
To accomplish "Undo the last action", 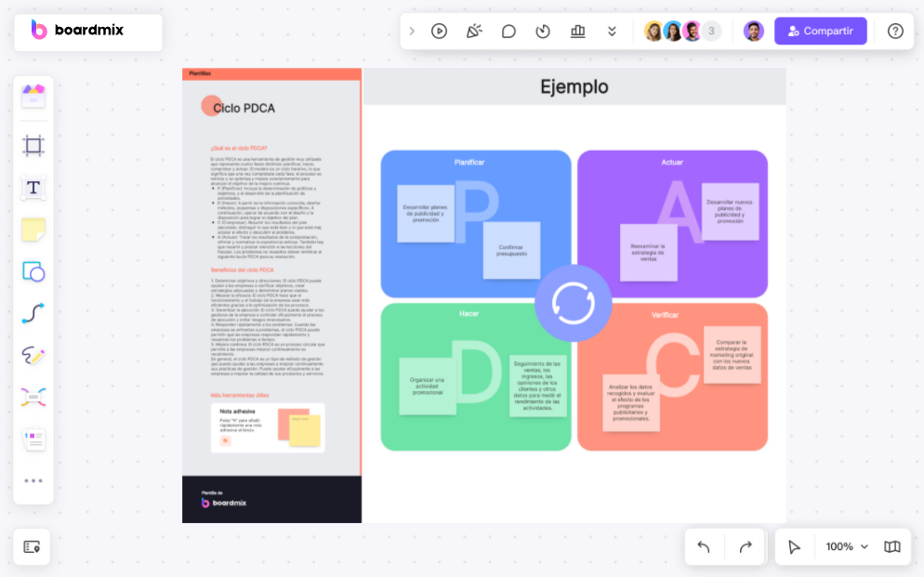I will [704, 547].
